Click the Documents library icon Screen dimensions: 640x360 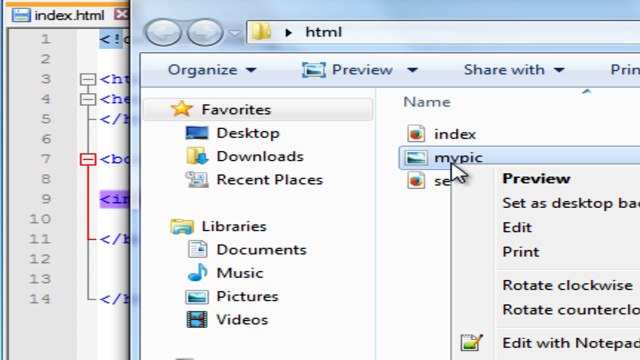tap(198, 249)
